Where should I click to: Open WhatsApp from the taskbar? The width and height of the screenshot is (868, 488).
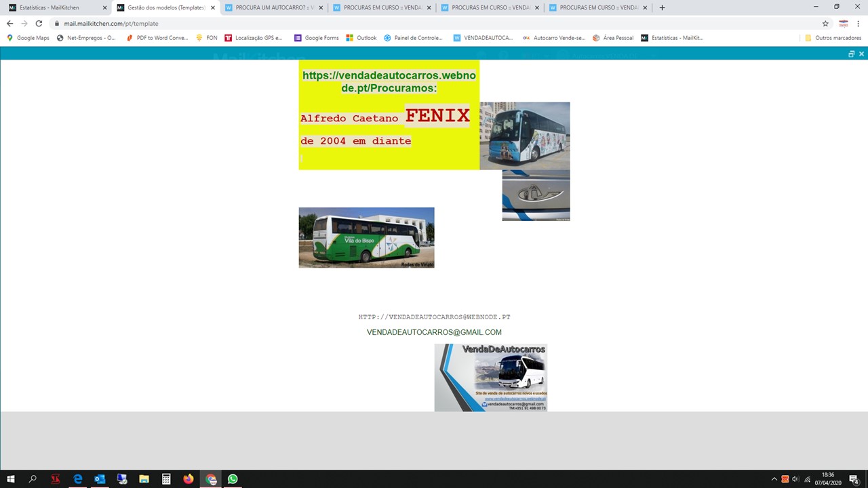pos(233,479)
